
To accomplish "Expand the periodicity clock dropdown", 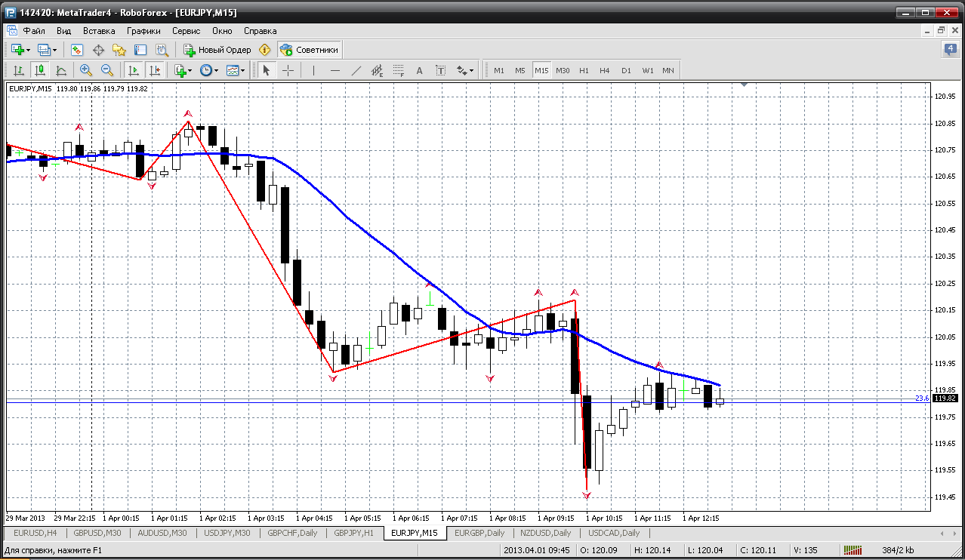I will tap(216, 70).
